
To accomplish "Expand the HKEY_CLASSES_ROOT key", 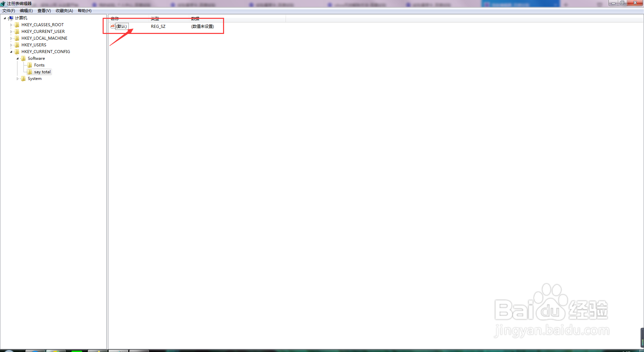I will 11,25.
